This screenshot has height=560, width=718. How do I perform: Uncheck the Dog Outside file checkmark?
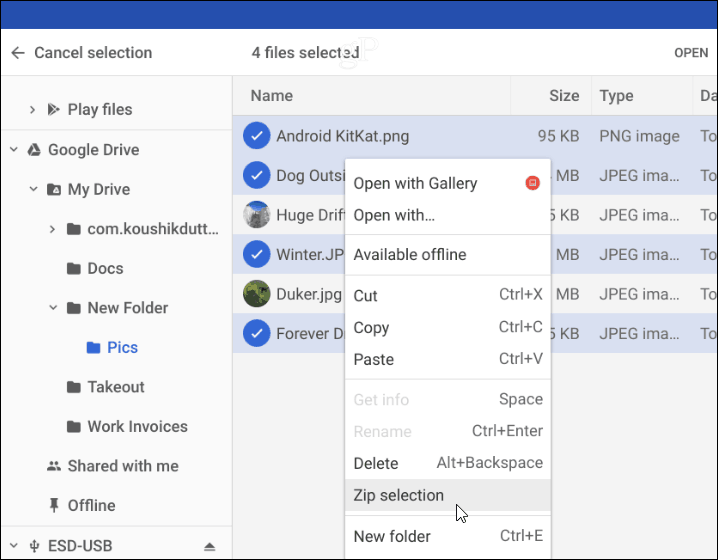[x=256, y=175]
